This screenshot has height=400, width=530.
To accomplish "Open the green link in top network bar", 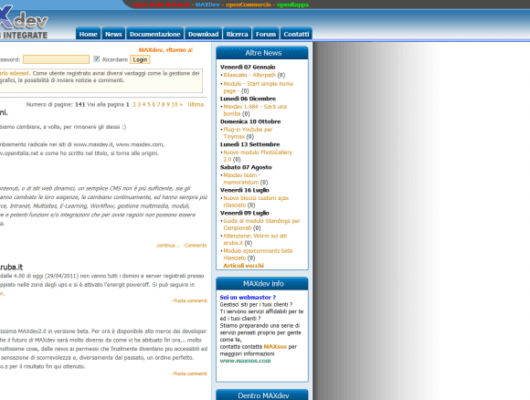I will pos(293,5).
